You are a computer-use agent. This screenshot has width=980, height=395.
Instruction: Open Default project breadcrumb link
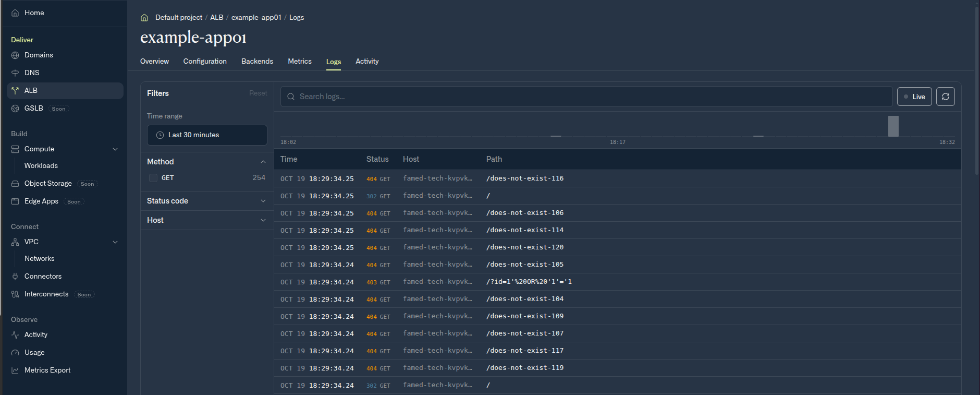(x=179, y=18)
